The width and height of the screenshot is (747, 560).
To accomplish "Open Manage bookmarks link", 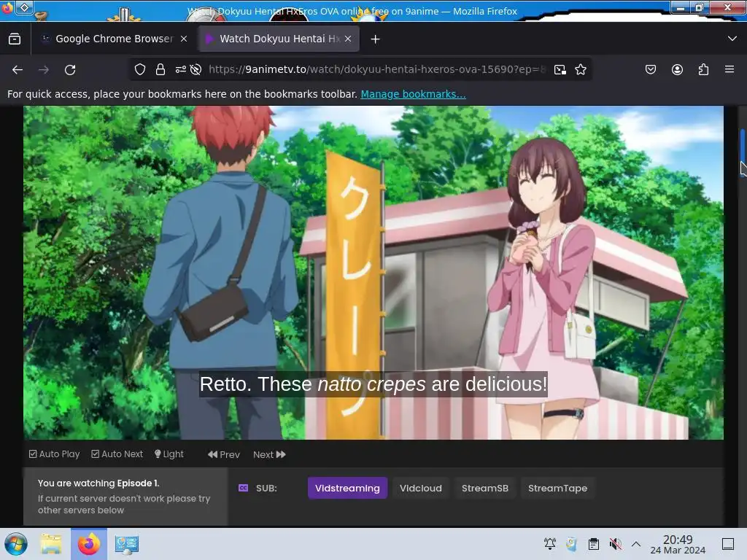I will pyautogui.click(x=413, y=94).
